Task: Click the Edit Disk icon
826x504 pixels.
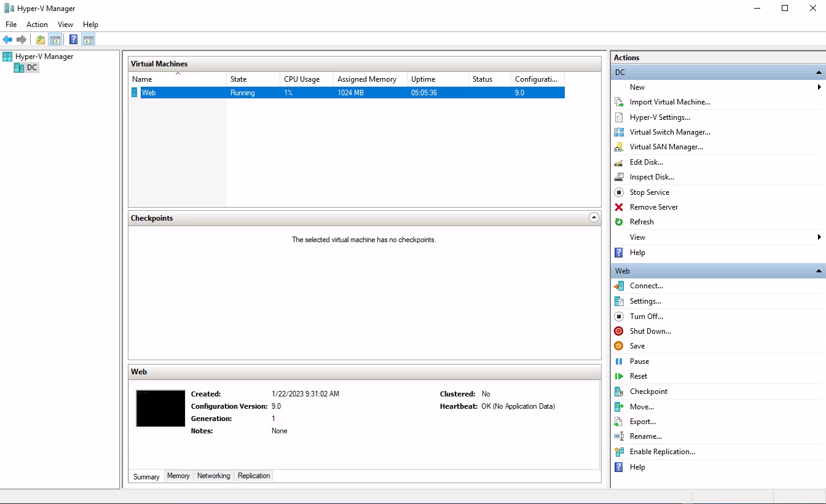Action: tap(619, 162)
